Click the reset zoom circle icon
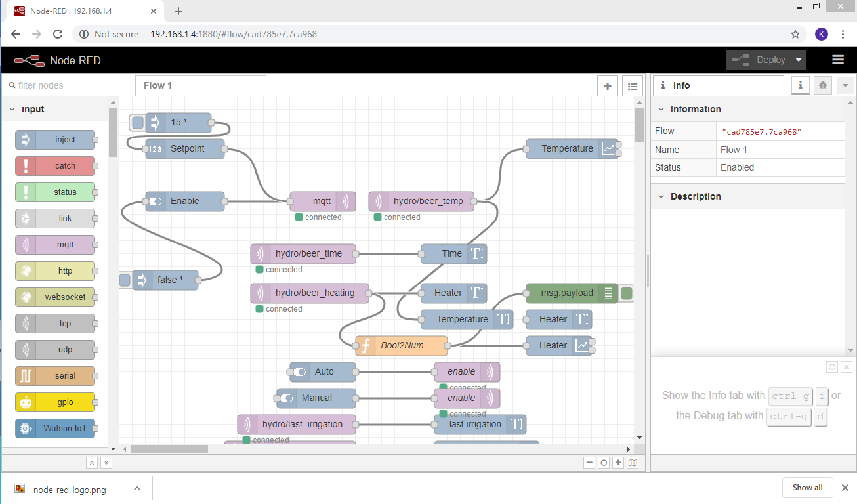This screenshot has height=504, width=857. pyautogui.click(x=604, y=463)
